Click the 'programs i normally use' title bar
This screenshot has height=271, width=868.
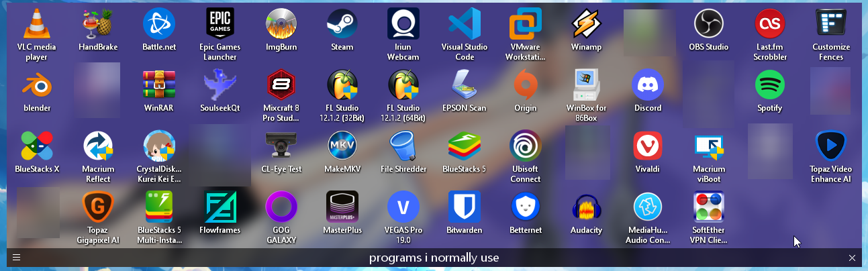coord(434,258)
